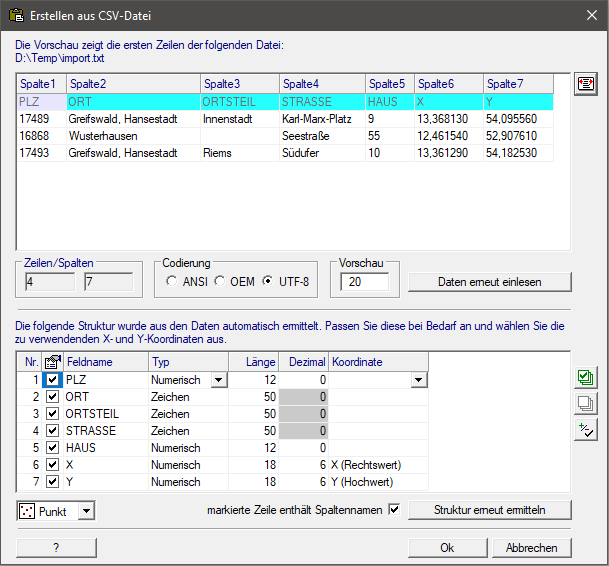Open the Typ dropdown for PLZ

[219, 380]
